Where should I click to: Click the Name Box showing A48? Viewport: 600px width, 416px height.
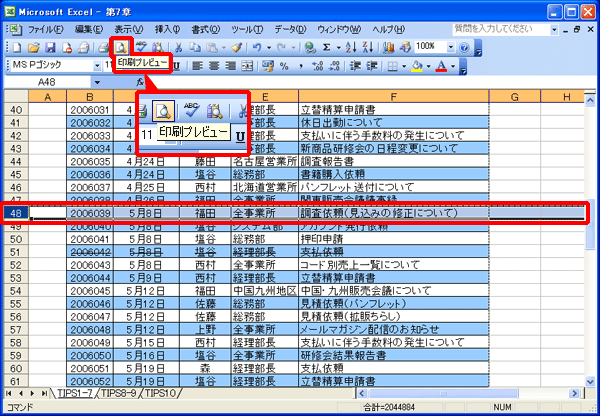pos(47,82)
